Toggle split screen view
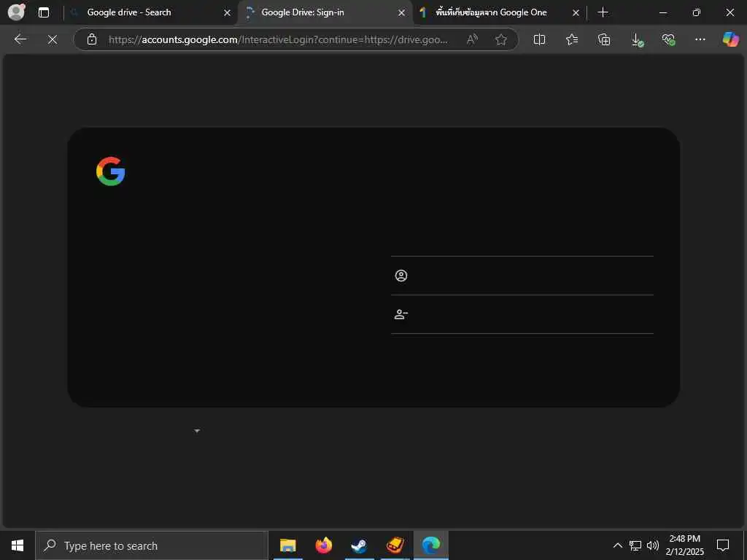The image size is (747, 560). [x=539, y=39]
